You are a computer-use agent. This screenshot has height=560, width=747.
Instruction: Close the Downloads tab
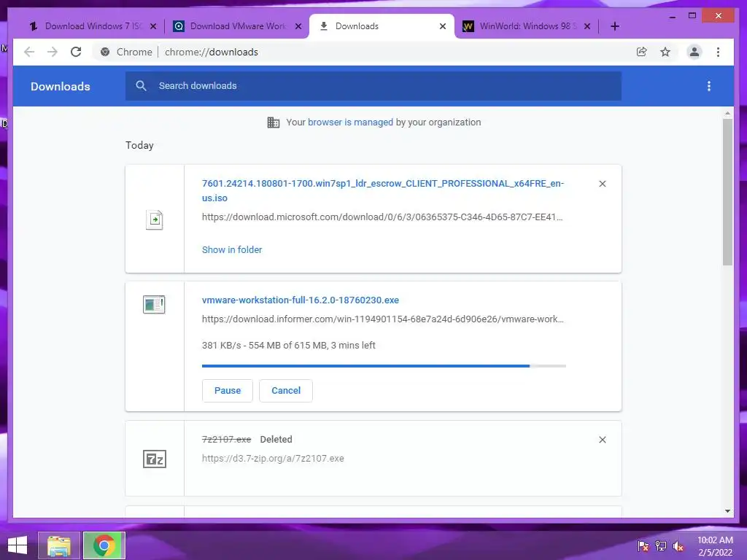pyautogui.click(x=443, y=26)
